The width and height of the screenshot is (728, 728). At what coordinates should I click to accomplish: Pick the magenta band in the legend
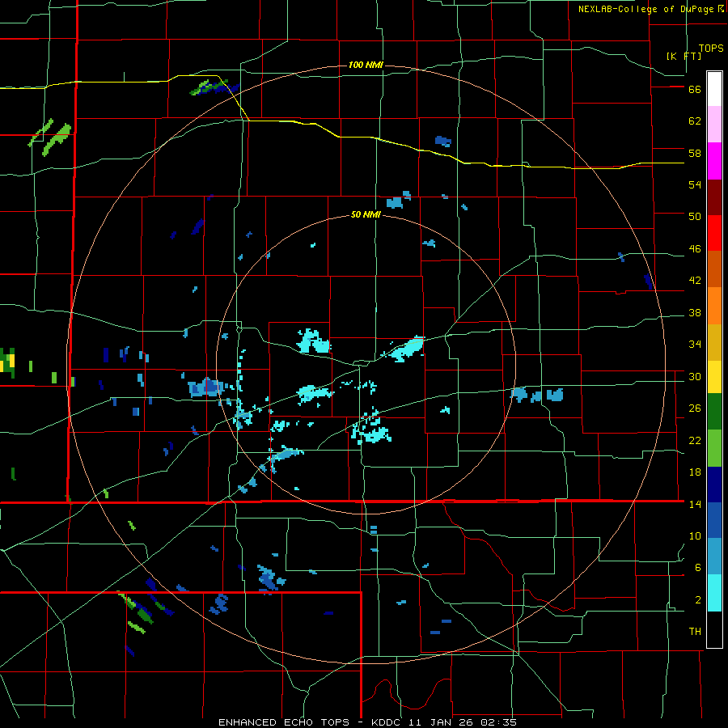[714, 161]
